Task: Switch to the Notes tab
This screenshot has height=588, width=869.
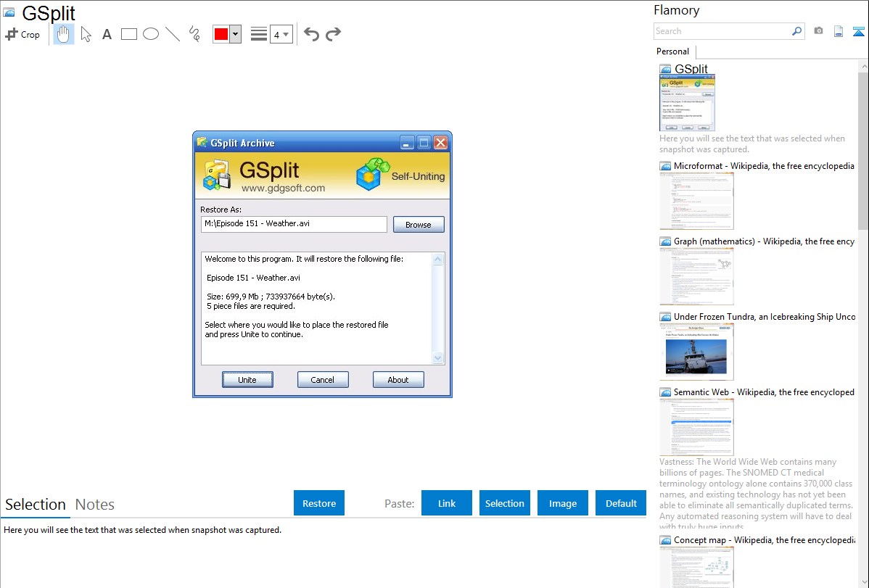Action: point(95,505)
